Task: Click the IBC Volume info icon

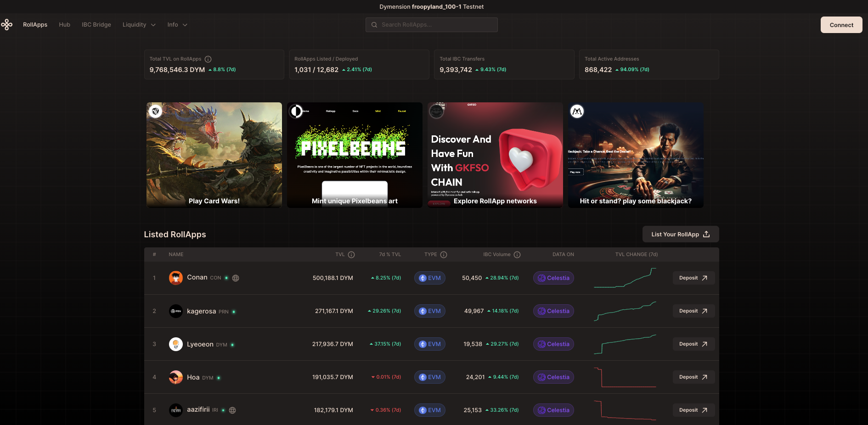Action: pos(517,254)
